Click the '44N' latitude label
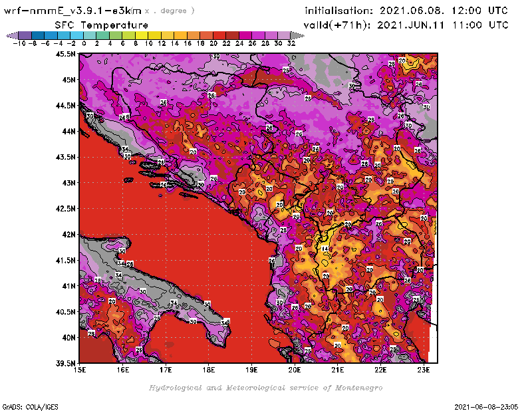532x411 pixels. [x=68, y=131]
